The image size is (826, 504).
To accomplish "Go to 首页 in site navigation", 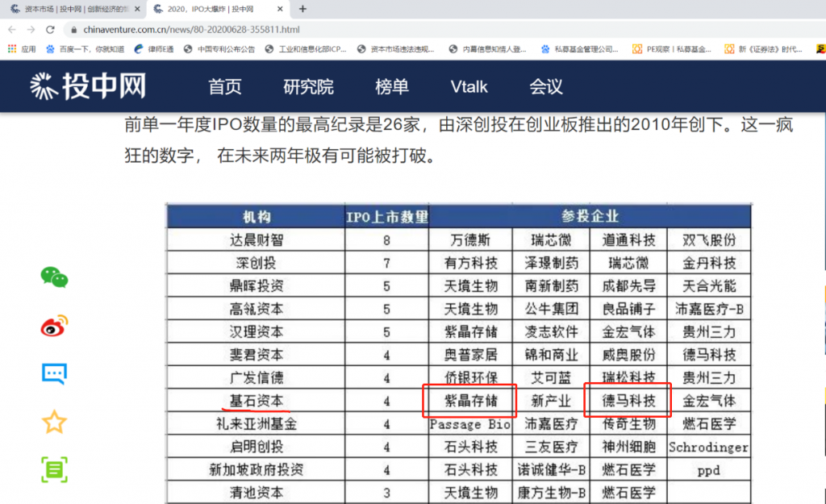I will pyautogui.click(x=225, y=87).
